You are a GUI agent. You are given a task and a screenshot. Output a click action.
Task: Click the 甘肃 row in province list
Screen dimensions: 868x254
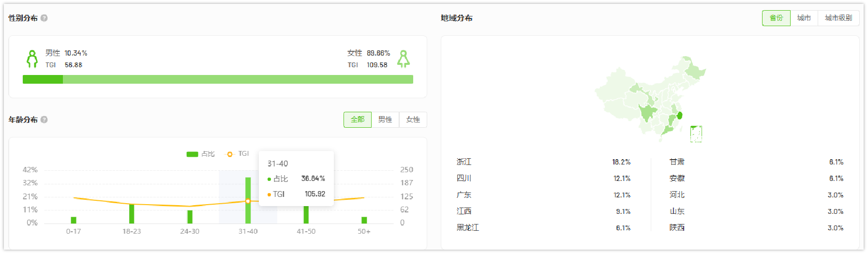point(756,162)
